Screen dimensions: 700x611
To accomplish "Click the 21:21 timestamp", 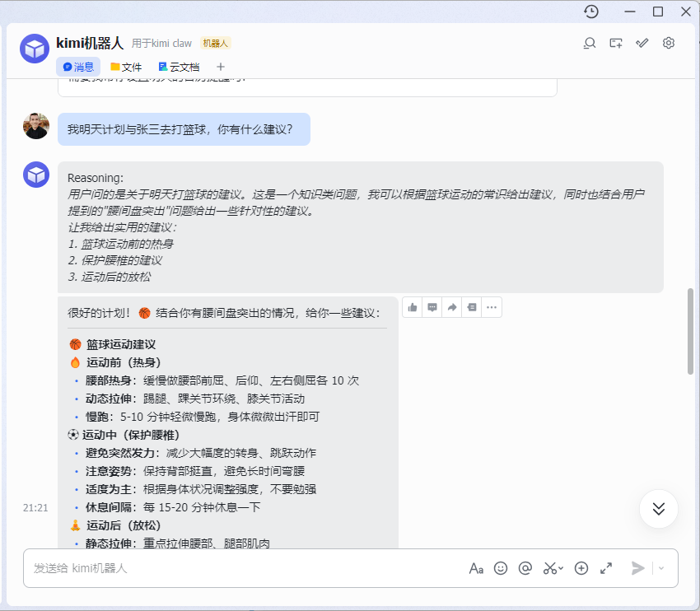I will pos(35,508).
